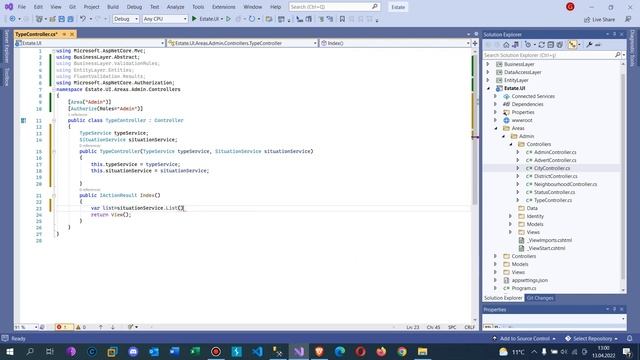
Task: Click the Navigate Backward toolbar icon
Action: click(x=12, y=19)
